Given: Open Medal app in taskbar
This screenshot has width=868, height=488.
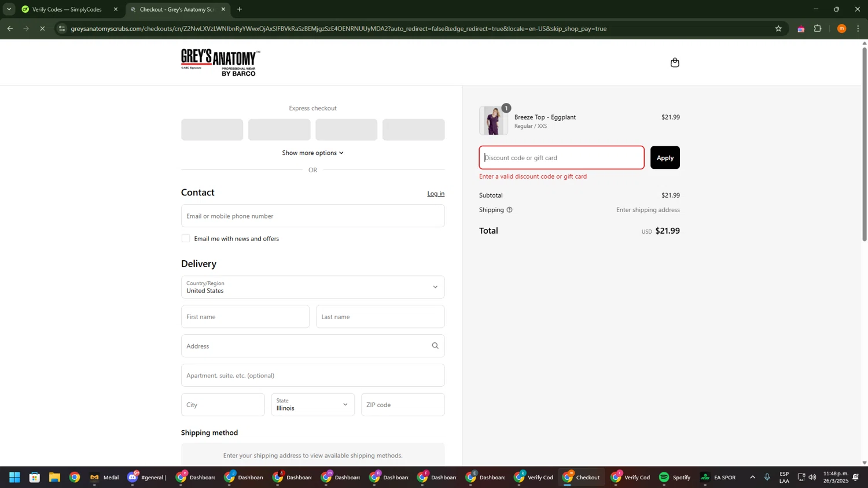Looking at the screenshot, I should click(x=105, y=478).
